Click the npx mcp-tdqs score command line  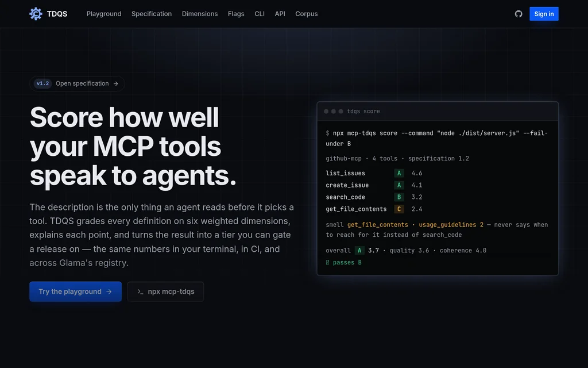(x=437, y=139)
